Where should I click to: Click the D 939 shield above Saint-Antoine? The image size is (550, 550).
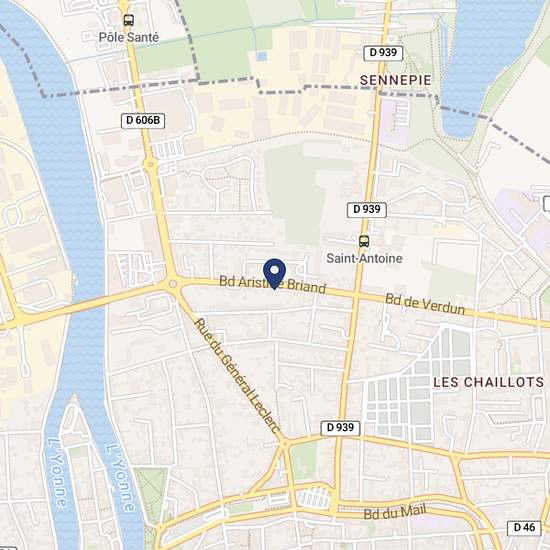tap(367, 209)
